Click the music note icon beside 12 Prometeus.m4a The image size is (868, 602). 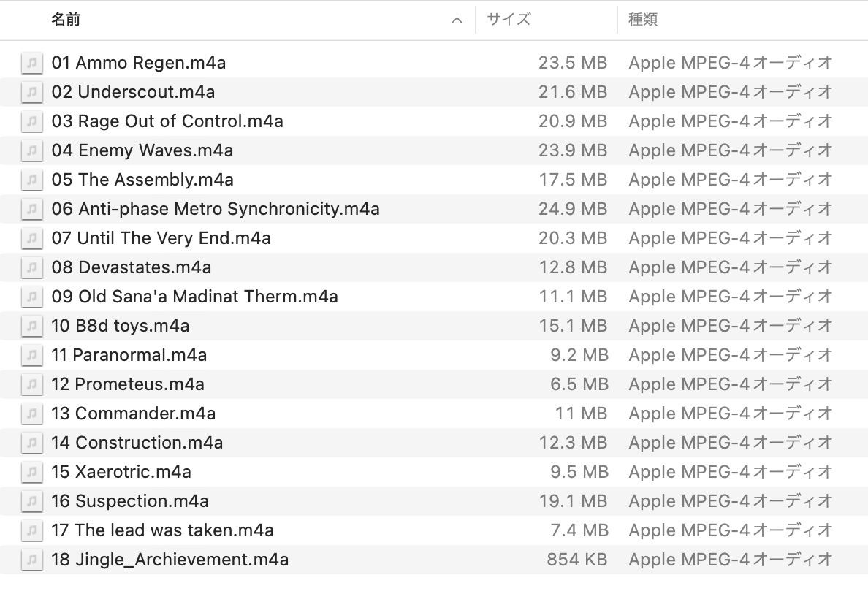point(31,384)
